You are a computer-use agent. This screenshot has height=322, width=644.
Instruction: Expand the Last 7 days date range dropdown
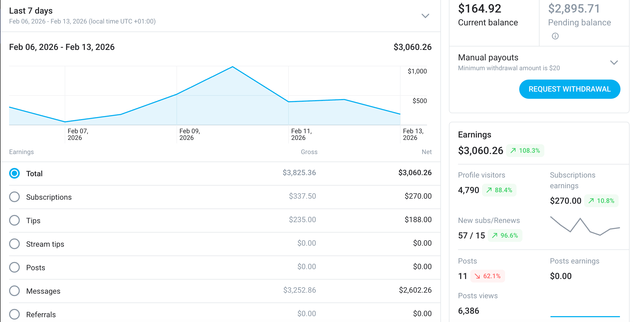pyautogui.click(x=425, y=16)
